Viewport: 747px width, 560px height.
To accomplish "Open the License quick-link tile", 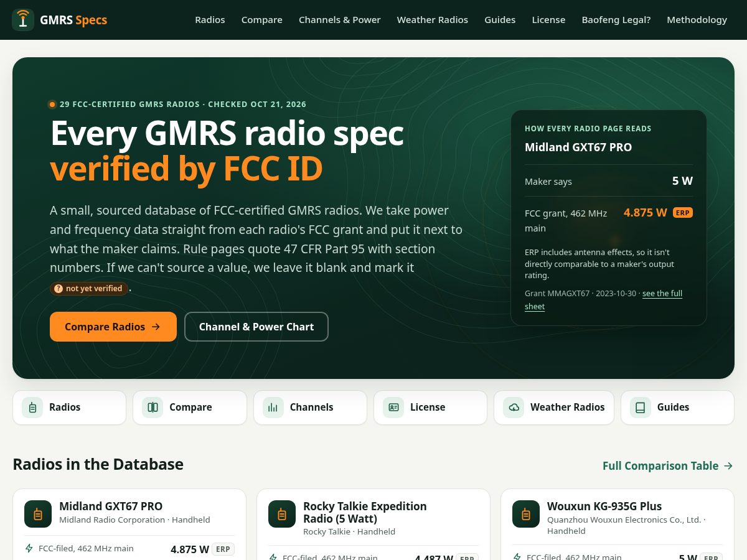I will [x=430, y=408].
